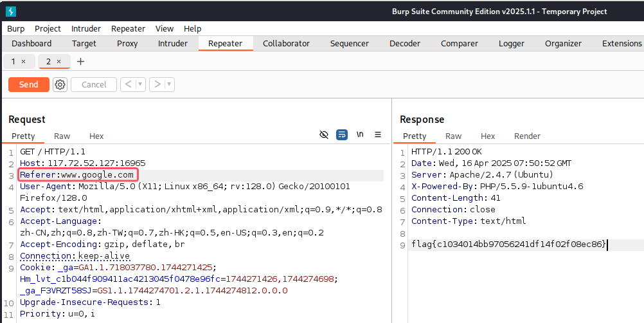Switch to the Comparer tab
Image resolution: width=644 pixels, height=323 pixels.
coord(459,44)
